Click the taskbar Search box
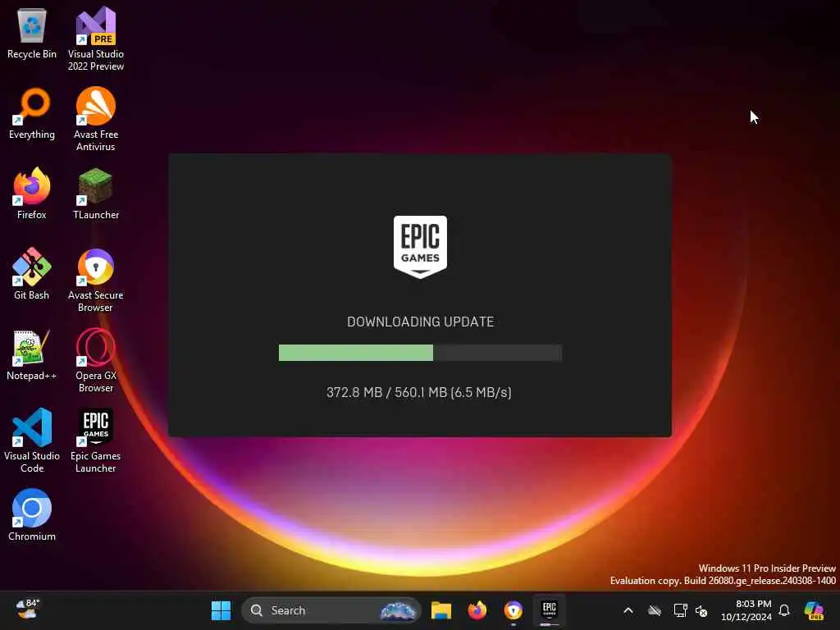The height and width of the screenshot is (630, 840). [331, 610]
